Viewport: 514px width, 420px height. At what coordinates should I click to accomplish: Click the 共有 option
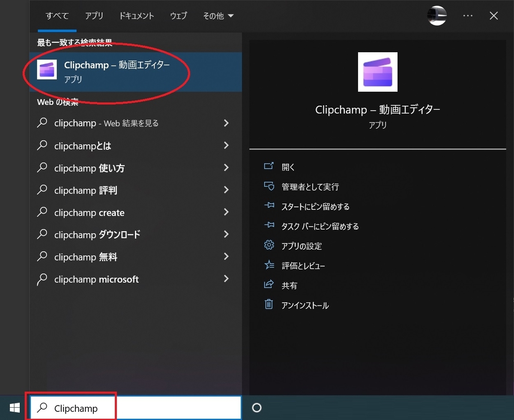(289, 285)
